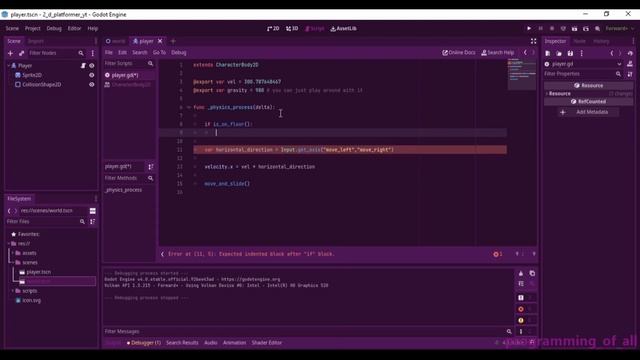This screenshot has width=640, height=360.
Task: Open the Movie Maker mode icon
Action: pos(597,29)
